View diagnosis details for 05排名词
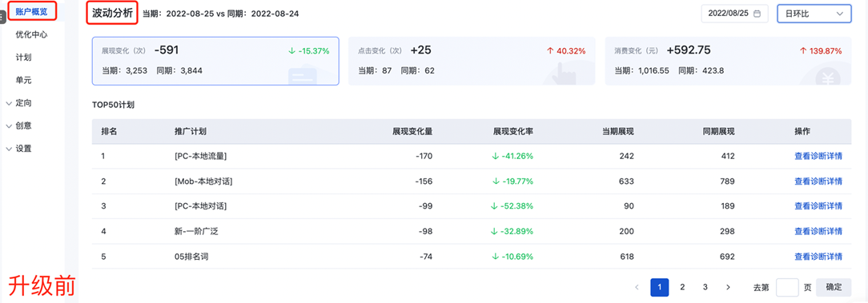 (x=818, y=257)
